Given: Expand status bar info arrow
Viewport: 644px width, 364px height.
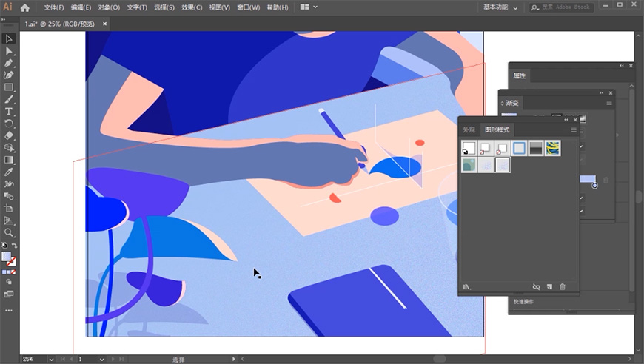Looking at the screenshot, I should pos(234,359).
